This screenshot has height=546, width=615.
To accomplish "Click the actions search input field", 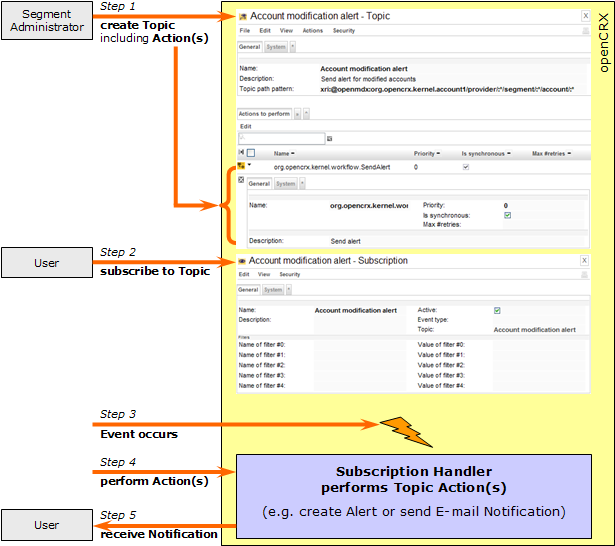I will [x=282, y=138].
